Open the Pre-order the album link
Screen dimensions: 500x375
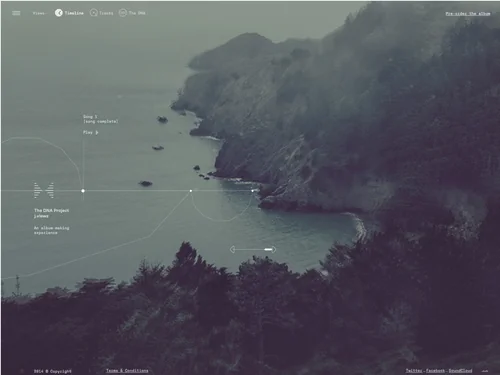(468, 14)
